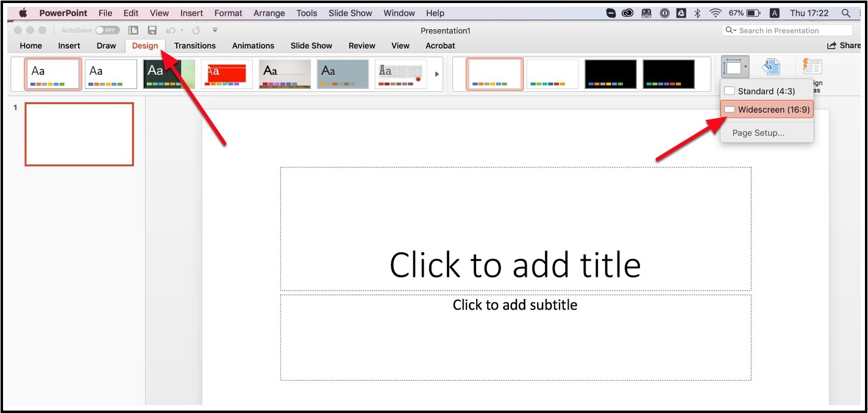Click the Redo icon in quick access toolbar
868x413 pixels.
[196, 30]
